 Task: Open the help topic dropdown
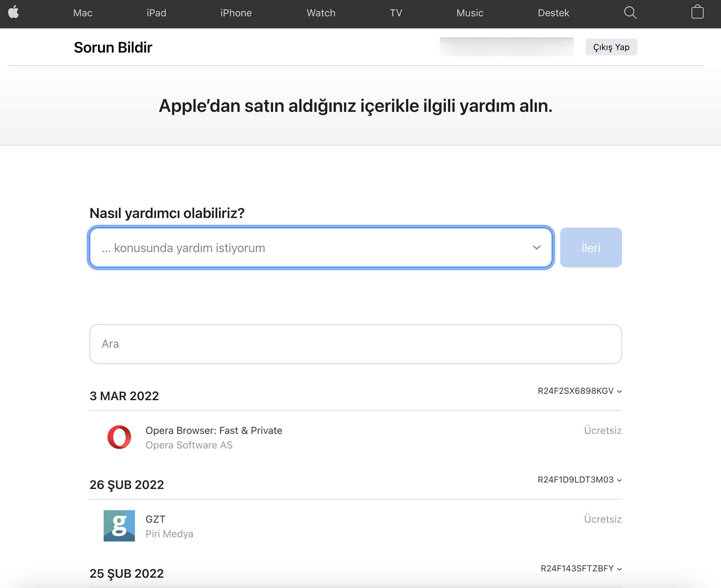pos(321,247)
